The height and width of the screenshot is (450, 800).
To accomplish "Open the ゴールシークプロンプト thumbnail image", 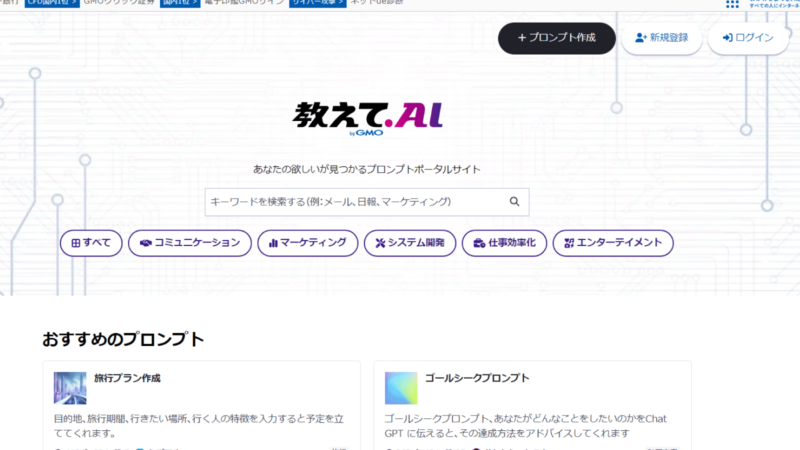I will (x=401, y=388).
